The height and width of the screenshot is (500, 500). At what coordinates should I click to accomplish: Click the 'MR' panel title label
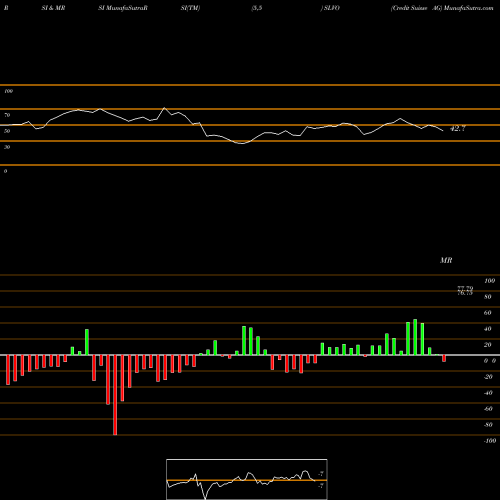446,260
